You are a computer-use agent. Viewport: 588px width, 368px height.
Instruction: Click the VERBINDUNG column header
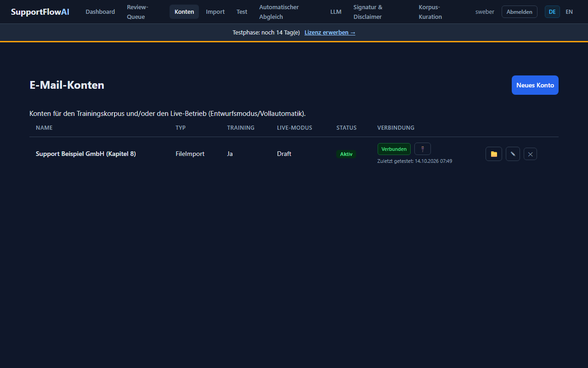[396, 128]
